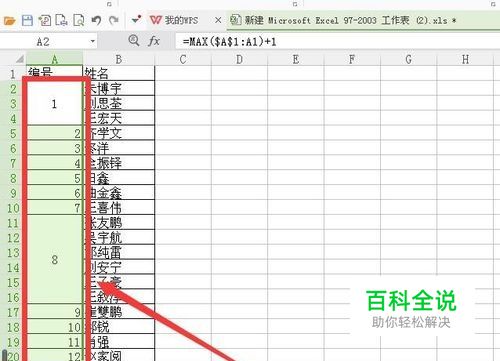The height and width of the screenshot is (361, 500).
Task: Expand the quick access toolbar dropdown
Action: 136,20
